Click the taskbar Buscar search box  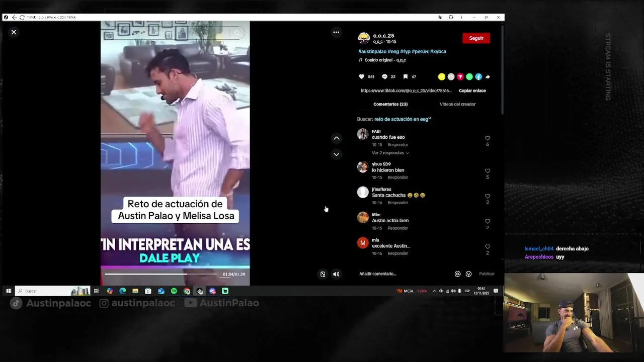53,291
